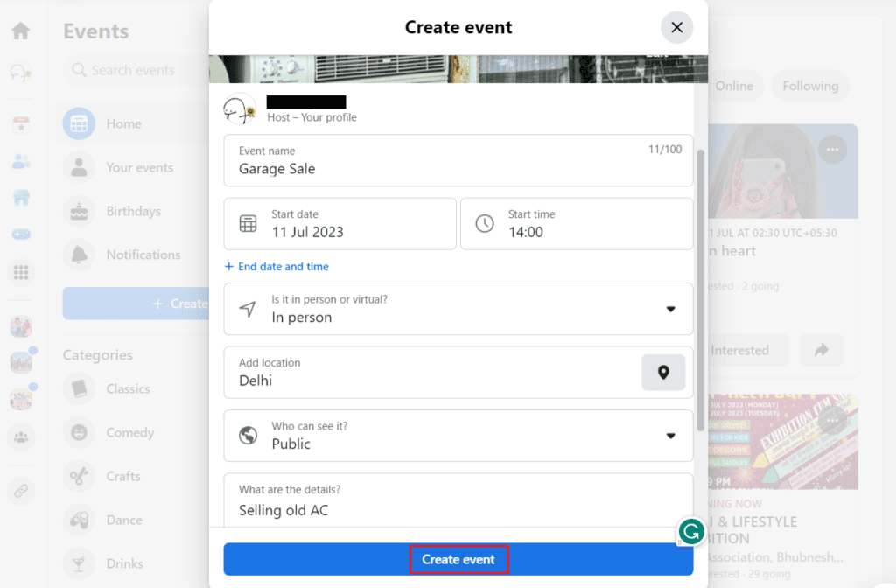Open the 'Who can see it?' visibility dropdown
Viewport: 896px width, 588px height.
click(670, 436)
